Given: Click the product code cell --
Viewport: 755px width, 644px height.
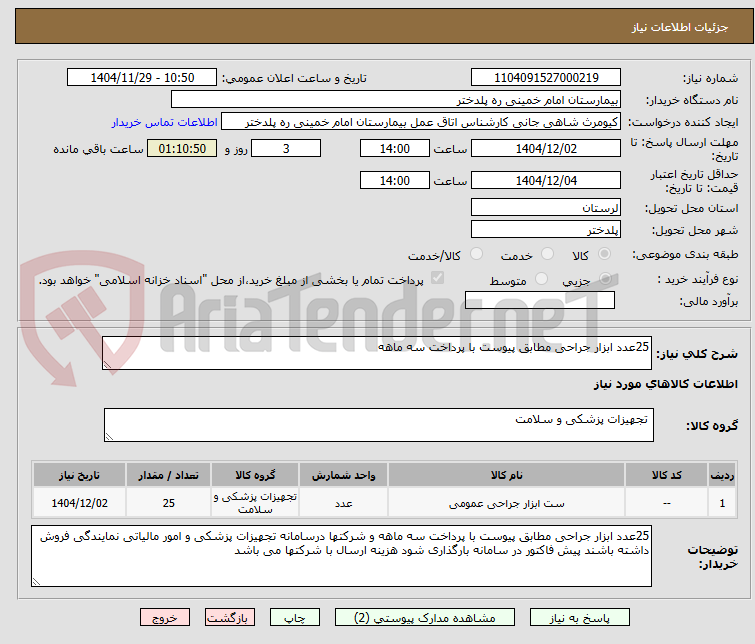Looking at the screenshot, I should [x=666, y=503].
